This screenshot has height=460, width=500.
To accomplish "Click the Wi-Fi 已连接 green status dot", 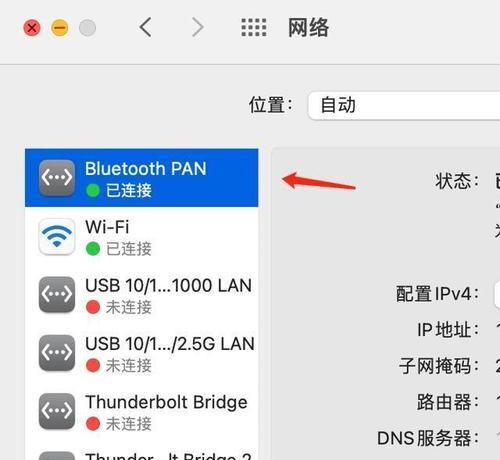I will click(93, 249).
